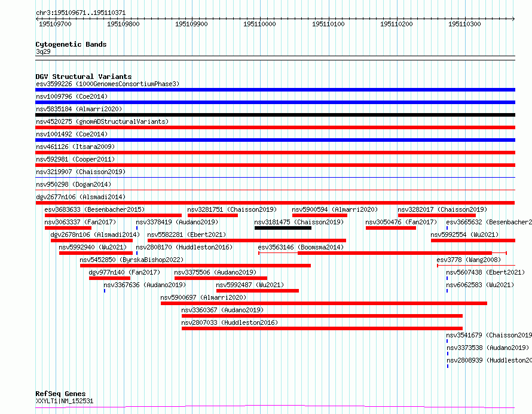The width and height of the screenshot is (532, 414).
Task: Click nsv3367636 (Audano2019) label
Action: 145,285
